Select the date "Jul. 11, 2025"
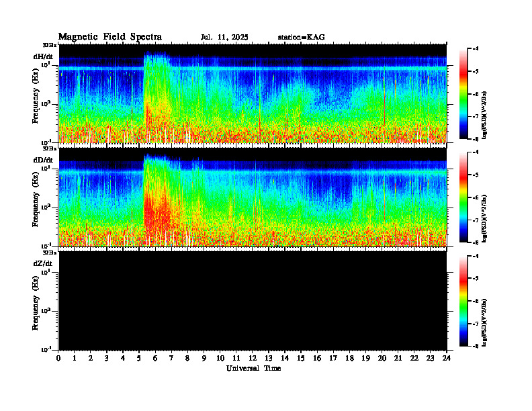The image size is (532, 411). pyautogui.click(x=224, y=38)
